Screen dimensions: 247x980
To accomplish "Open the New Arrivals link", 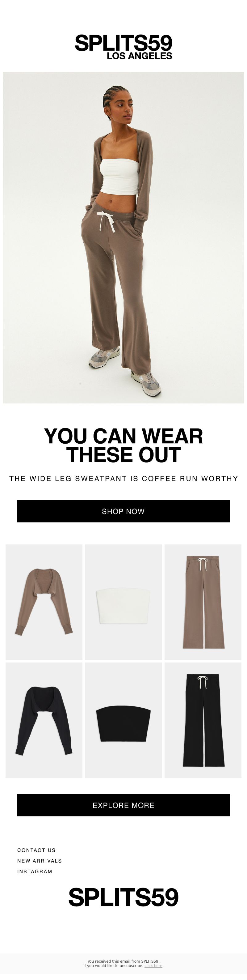I will click(40, 861).
